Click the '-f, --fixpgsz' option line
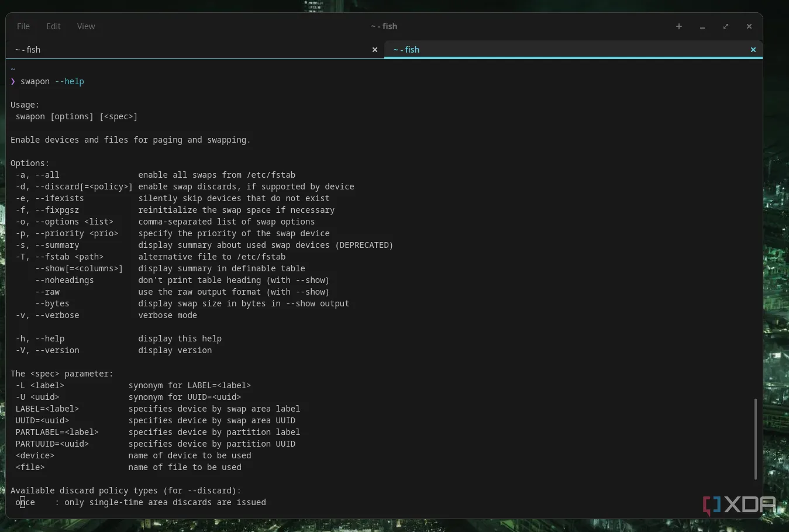The image size is (789, 532). pyautogui.click(x=175, y=210)
